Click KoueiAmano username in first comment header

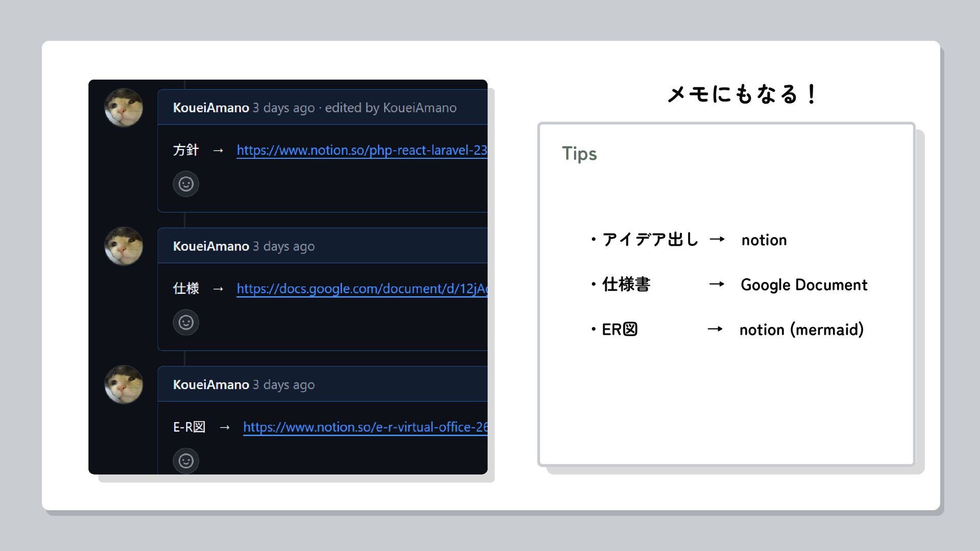click(x=211, y=108)
